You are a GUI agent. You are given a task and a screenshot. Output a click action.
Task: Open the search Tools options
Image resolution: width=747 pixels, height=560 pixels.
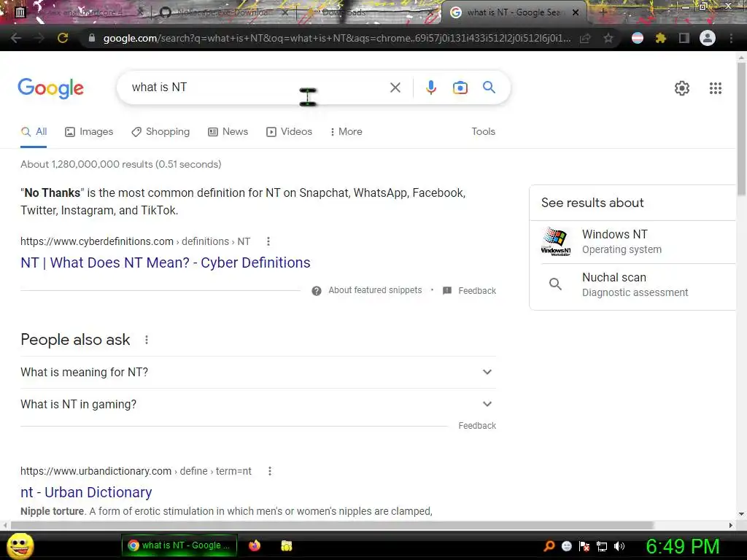point(483,131)
